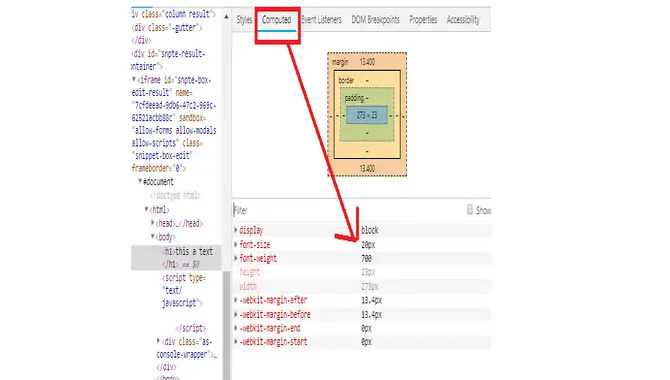Screen dimensions: 670x380
Task: Collapse the #document tree node
Action: pyautogui.click(x=140, y=181)
